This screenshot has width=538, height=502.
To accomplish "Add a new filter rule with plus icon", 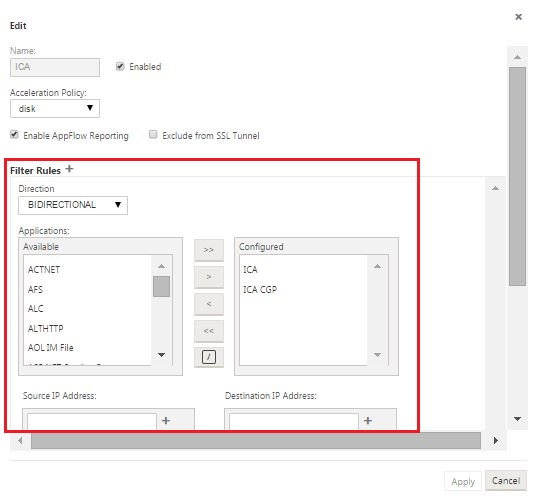I will (x=69, y=169).
